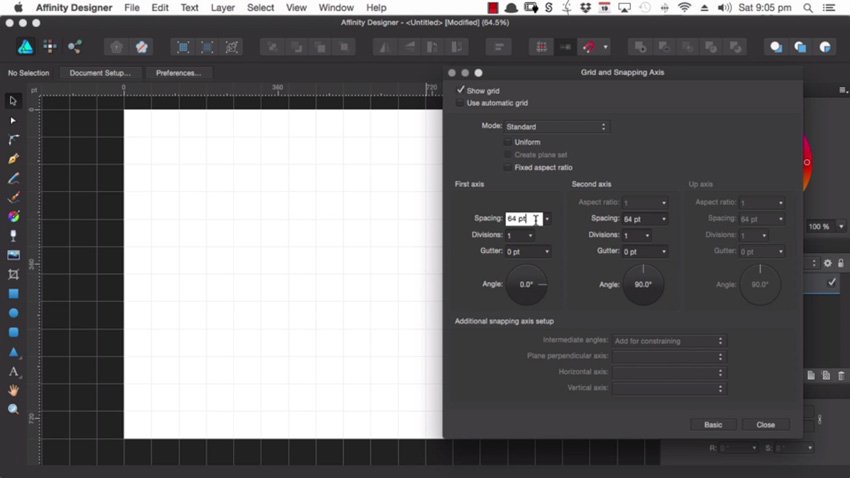This screenshot has height=478, width=850.
Task: Click the Wi-Fi status icon
Action: 685,8
